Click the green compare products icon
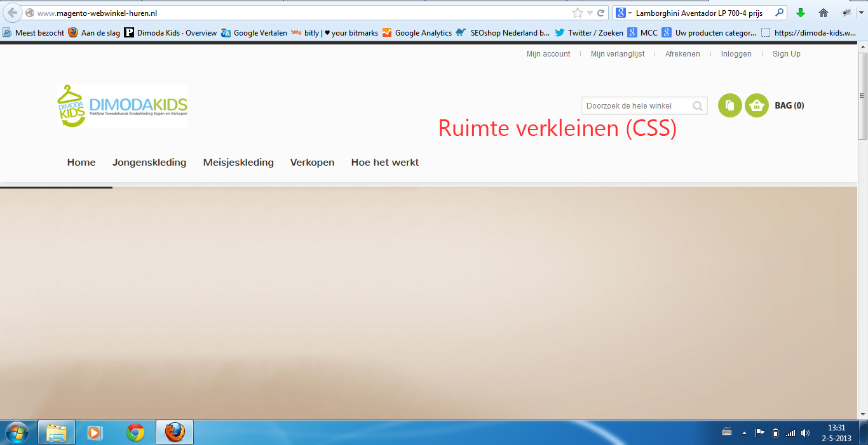Image resolution: width=868 pixels, height=445 pixels. coord(730,105)
